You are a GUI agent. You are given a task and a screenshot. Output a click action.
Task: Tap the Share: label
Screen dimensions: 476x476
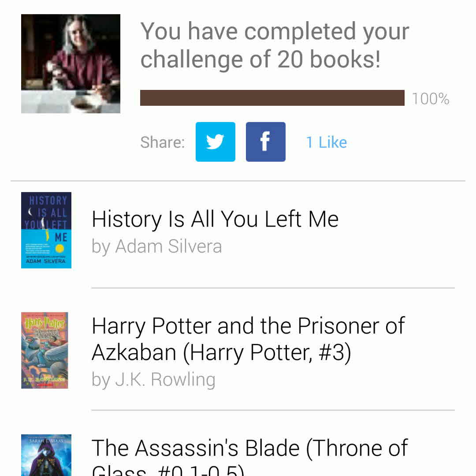[162, 142]
